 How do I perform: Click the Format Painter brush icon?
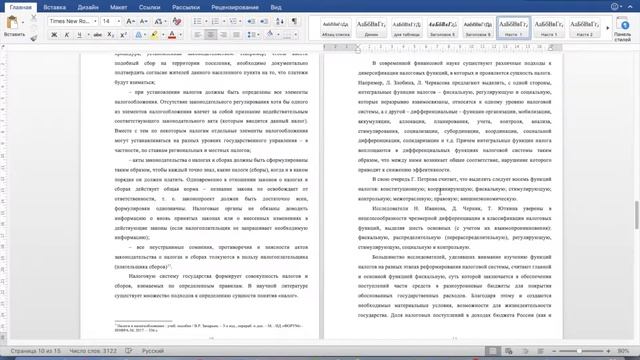pos(34,38)
